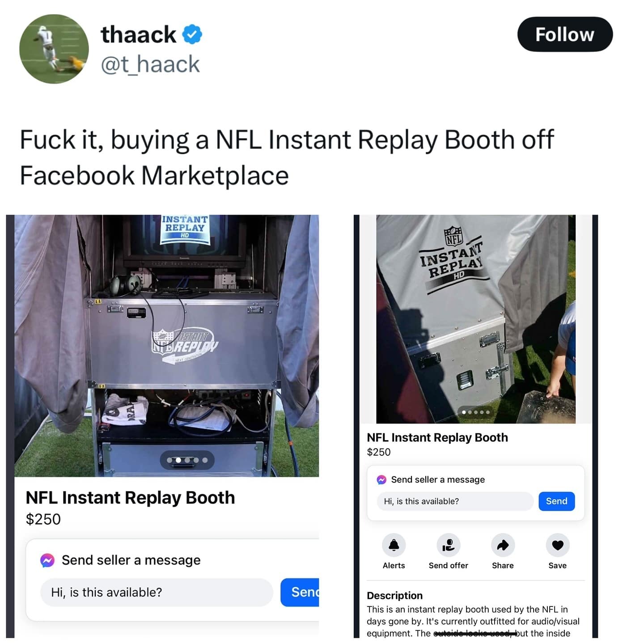Click the blue verified badge
This screenshot has height=644, width=644.
pos(192,34)
